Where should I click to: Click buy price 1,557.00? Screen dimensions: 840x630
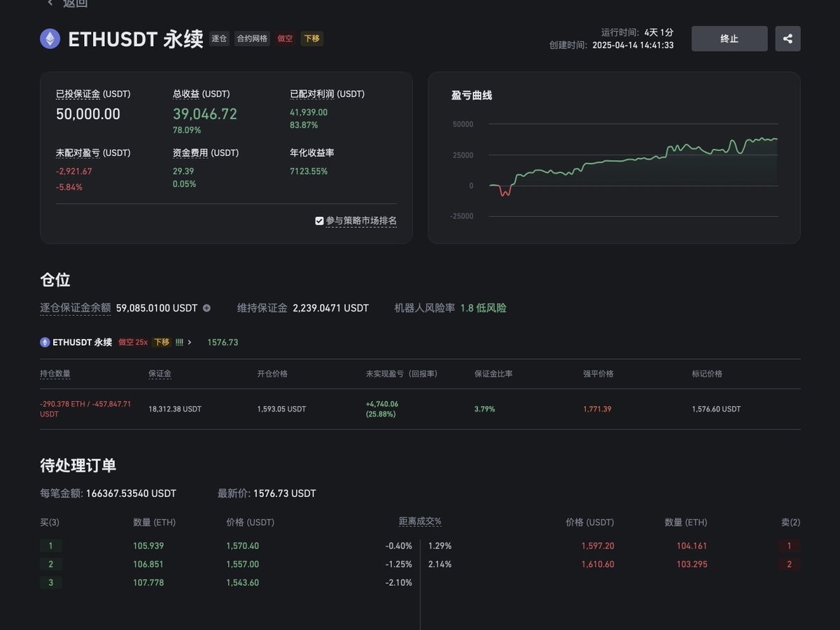(242, 564)
